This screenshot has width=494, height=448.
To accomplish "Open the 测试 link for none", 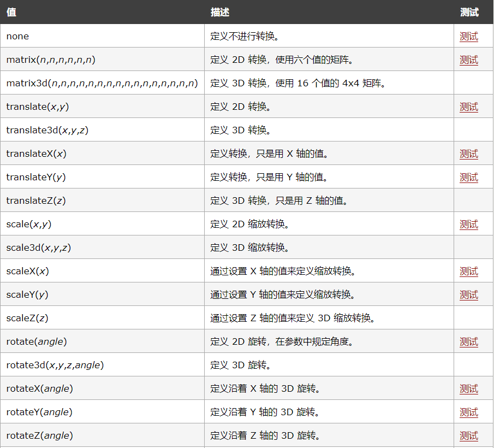I will [x=468, y=36].
